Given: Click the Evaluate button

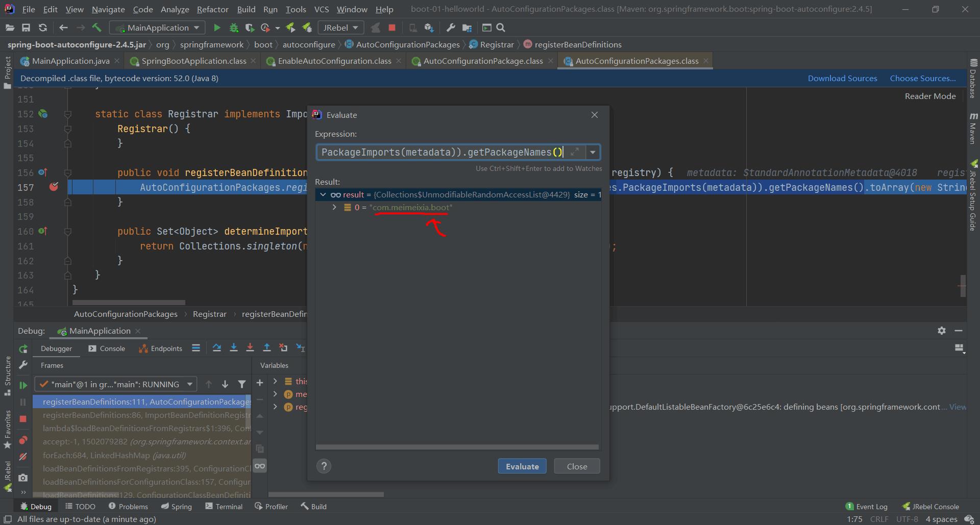Looking at the screenshot, I should 522,466.
